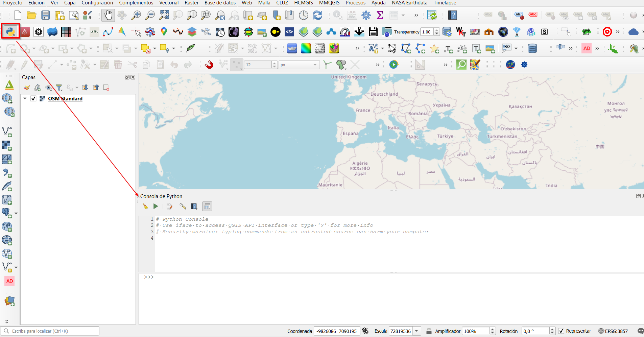Viewport: 644px width, 337px height.
Task: Click the EPSG:3857 CRS button
Action: click(x=613, y=331)
